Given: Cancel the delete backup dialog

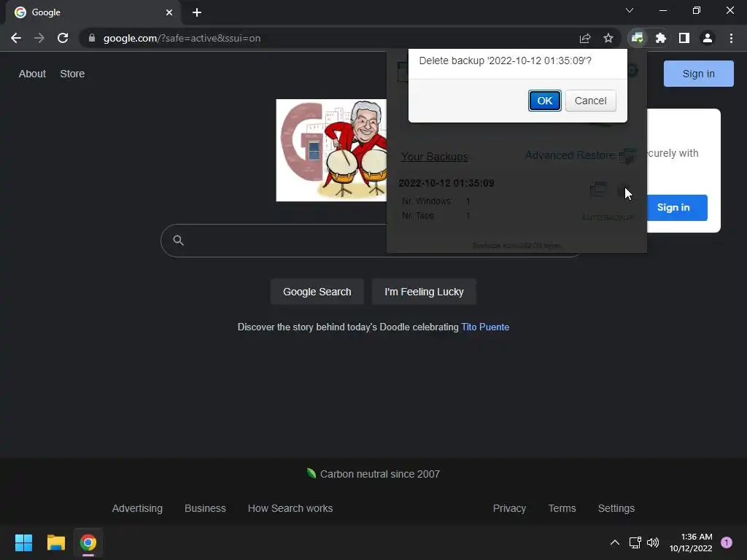Looking at the screenshot, I should point(590,101).
